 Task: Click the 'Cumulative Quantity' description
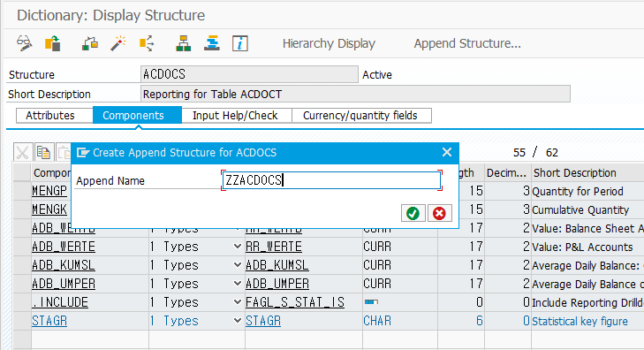[580, 210]
